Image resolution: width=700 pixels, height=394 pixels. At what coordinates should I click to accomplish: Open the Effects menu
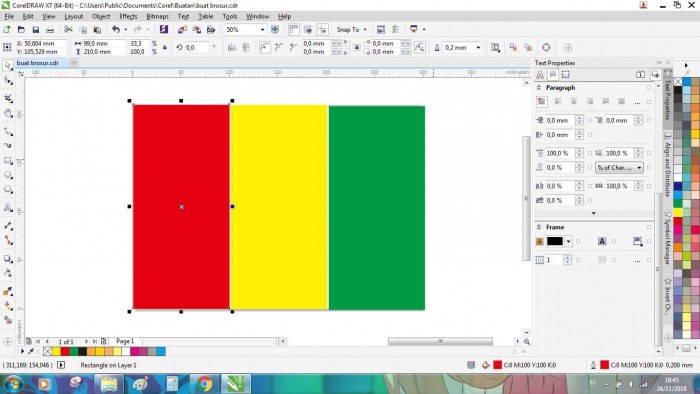(x=128, y=17)
